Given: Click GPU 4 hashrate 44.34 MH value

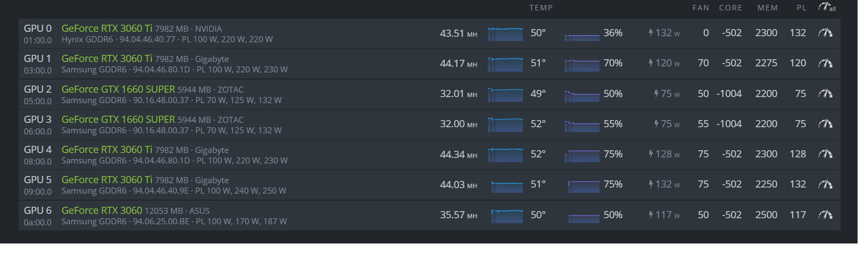Looking at the screenshot, I should tap(459, 155).
